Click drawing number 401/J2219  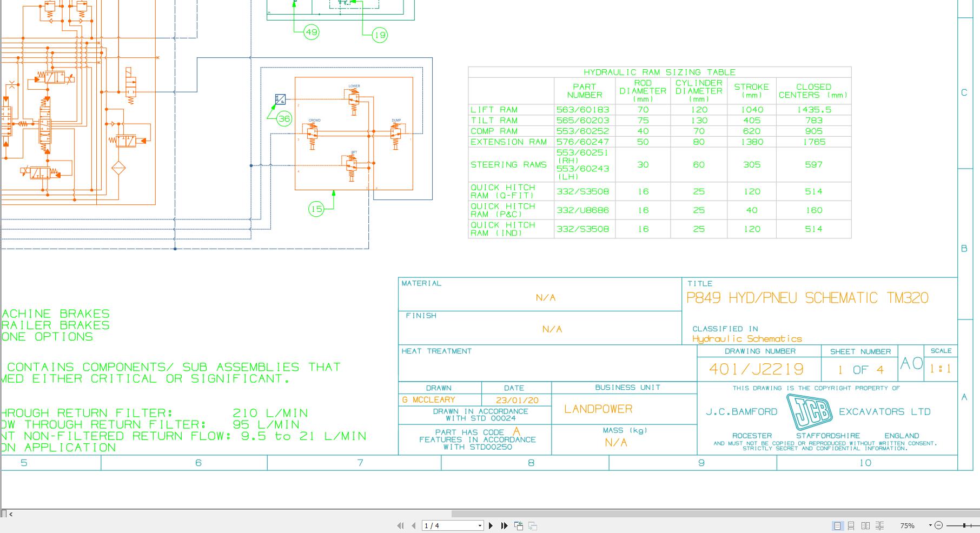(x=757, y=369)
